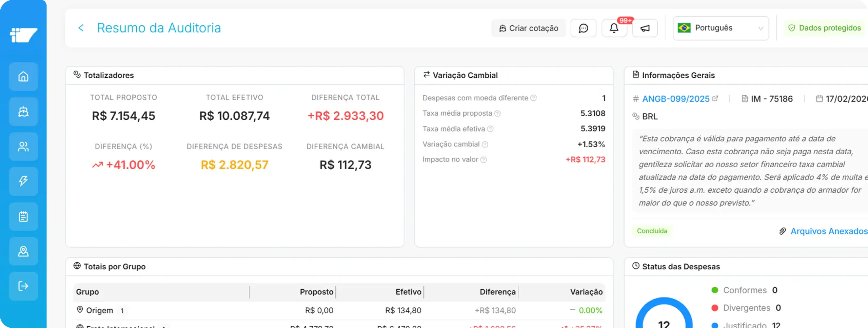Click help icon beside Variação cambial
The image size is (868, 328).
(485, 144)
